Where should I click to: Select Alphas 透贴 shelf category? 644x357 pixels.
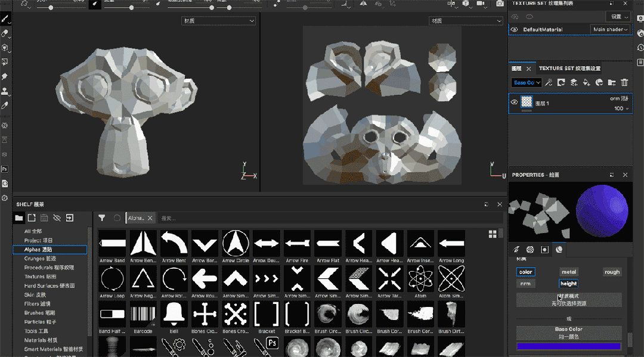tap(49, 250)
